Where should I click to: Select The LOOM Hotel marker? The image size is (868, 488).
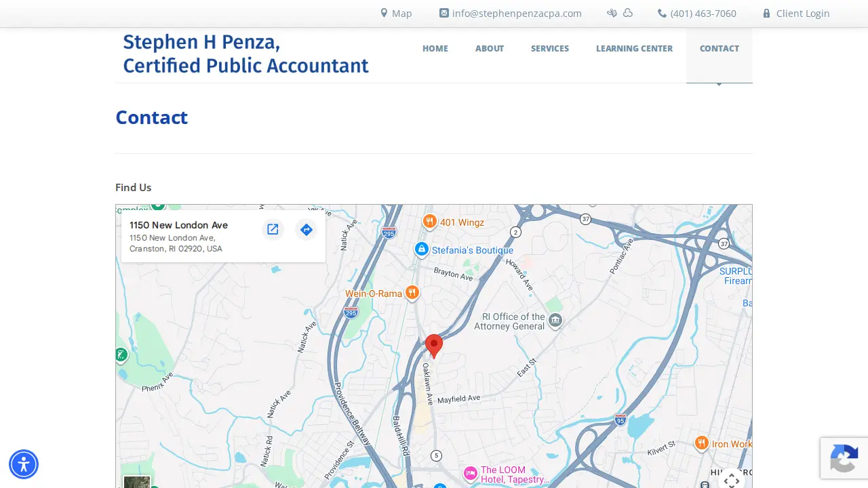(x=471, y=473)
